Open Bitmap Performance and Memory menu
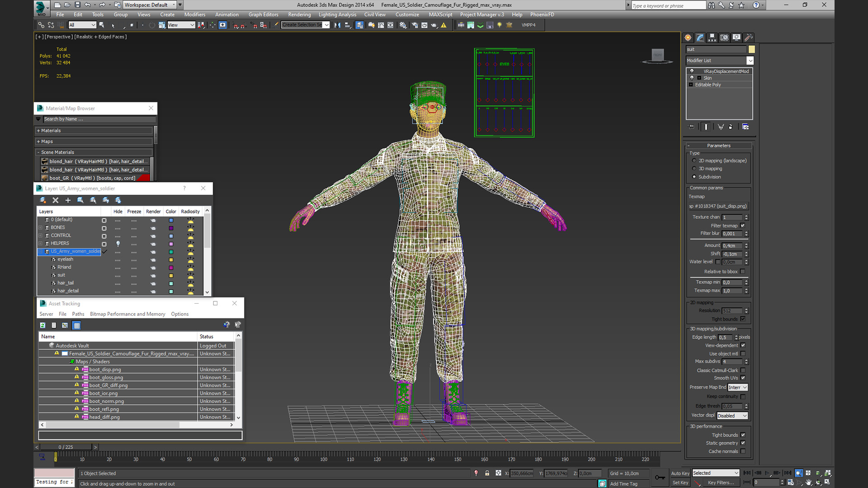Viewport: 868px width, 488px height. click(127, 314)
